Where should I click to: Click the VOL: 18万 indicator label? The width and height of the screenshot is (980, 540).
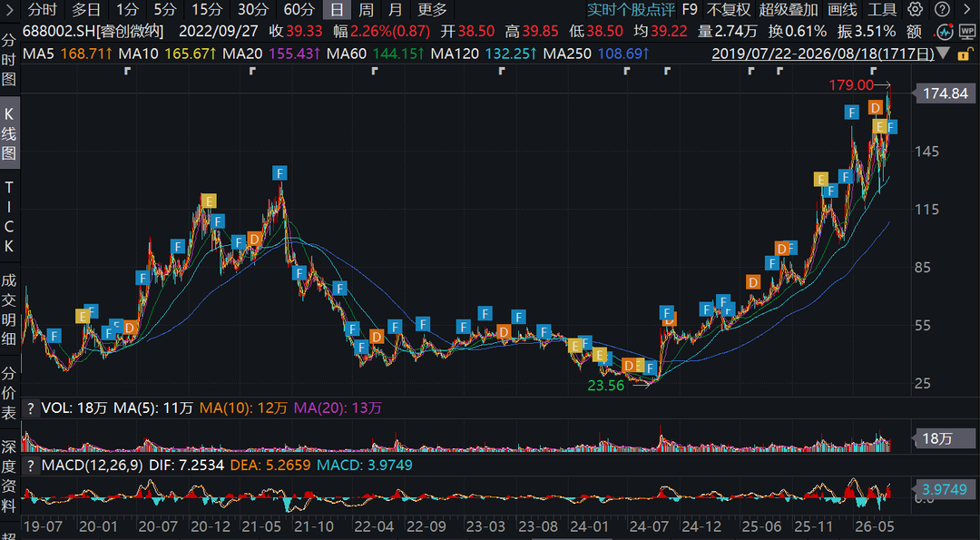[x=74, y=408]
